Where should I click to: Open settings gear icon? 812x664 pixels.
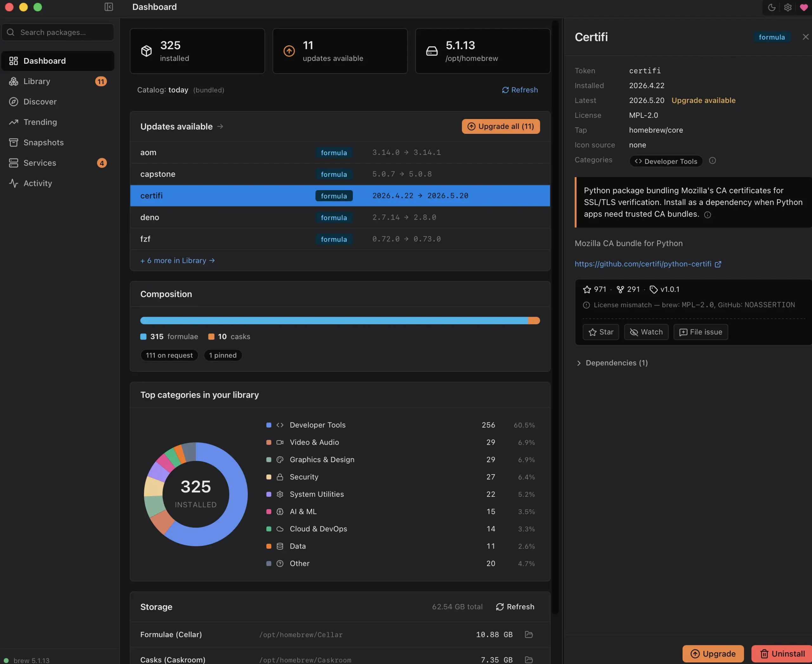click(x=788, y=7)
